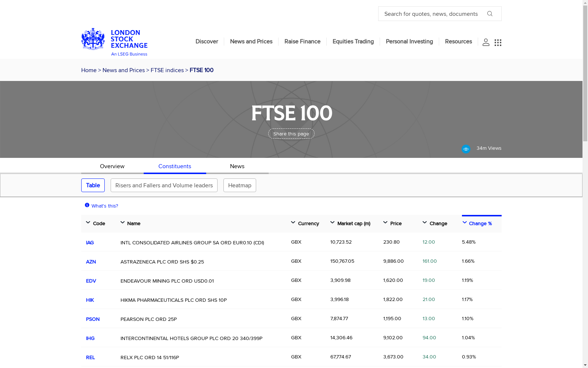Screen dimensions: 588x368
Task: Select the Table view button
Action: (x=93, y=185)
